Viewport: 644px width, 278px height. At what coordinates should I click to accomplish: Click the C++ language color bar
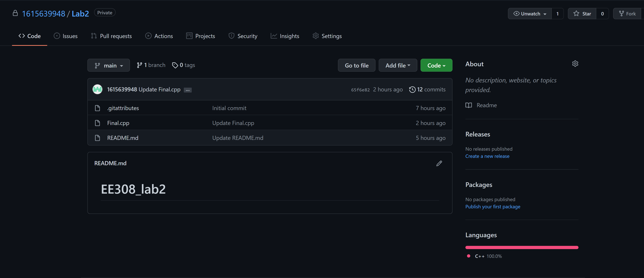point(522,247)
